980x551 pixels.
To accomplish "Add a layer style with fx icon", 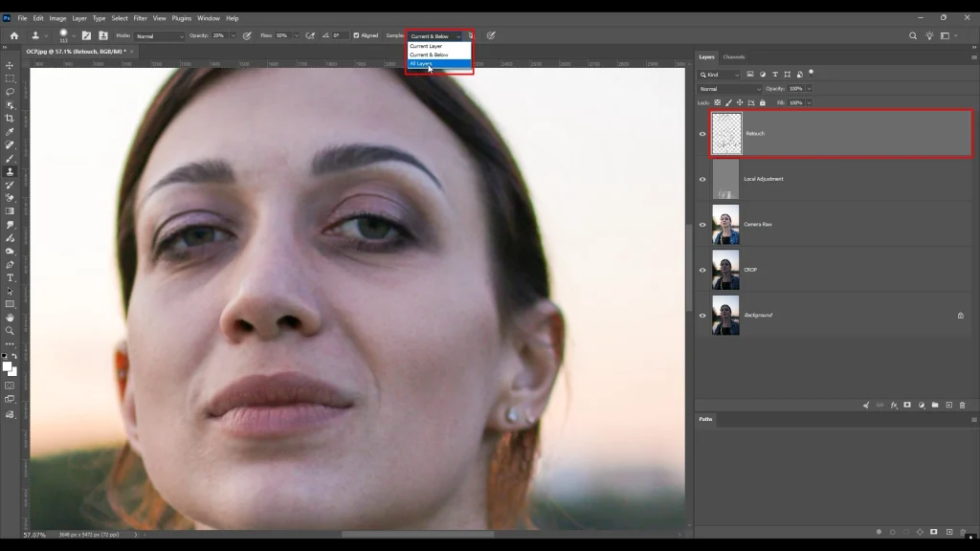I will [x=894, y=405].
